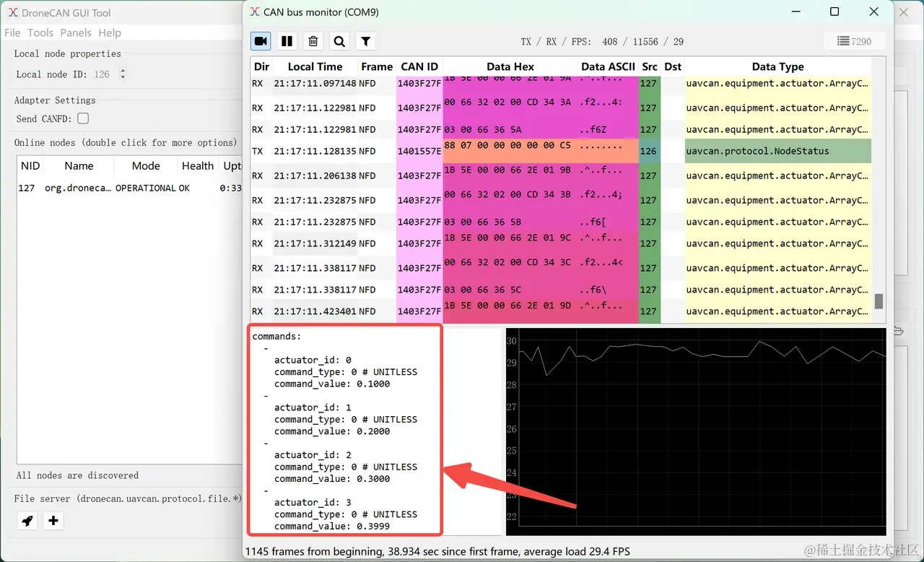This screenshot has width=924, height=562.
Task: Click the Mode header in nodes table
Action: coord(146,165)
